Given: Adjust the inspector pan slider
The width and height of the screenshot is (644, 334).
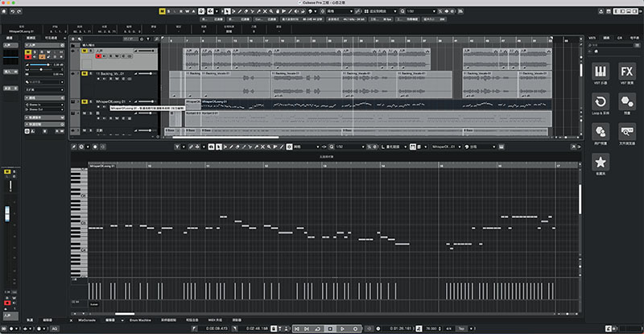Looking at the screenshot, I should pos(41,69).
